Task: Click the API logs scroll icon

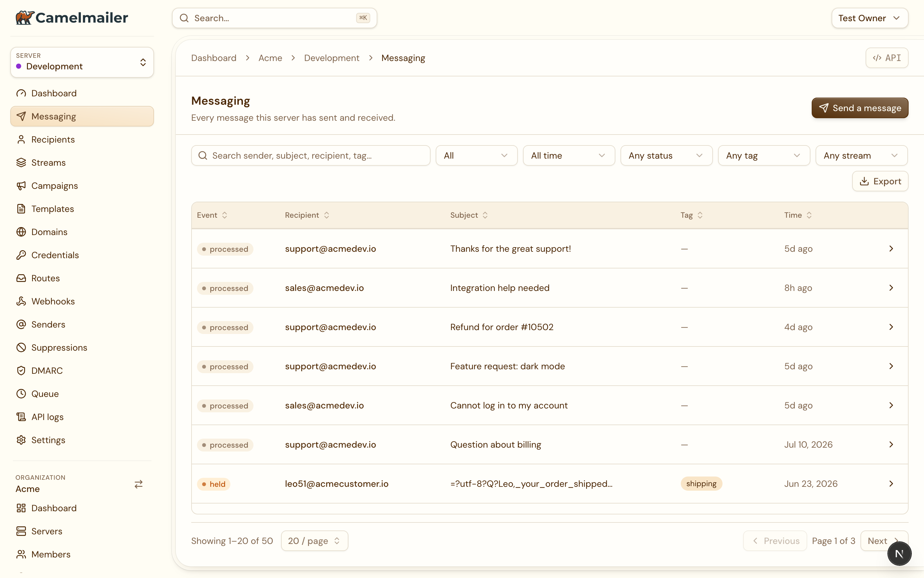Action: click(x=21, y=417)
